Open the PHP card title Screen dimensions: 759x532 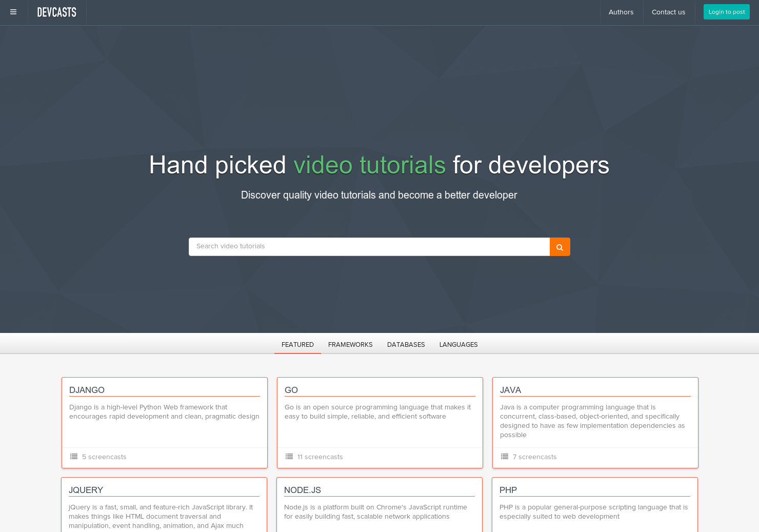[x=508, y=490]
